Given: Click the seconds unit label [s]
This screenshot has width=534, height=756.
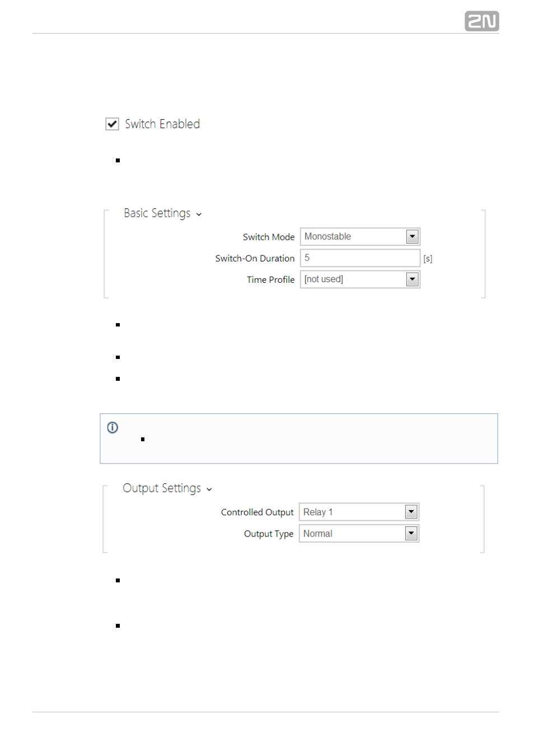Looking at the screenshot, I should 428,259.
